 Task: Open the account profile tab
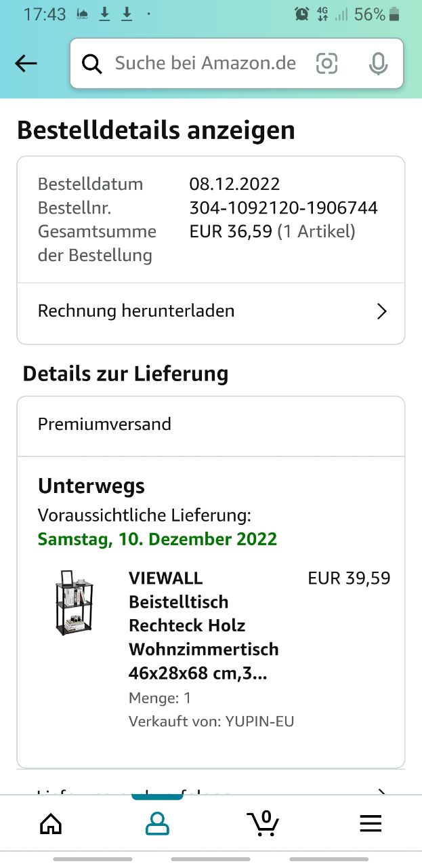157,823
